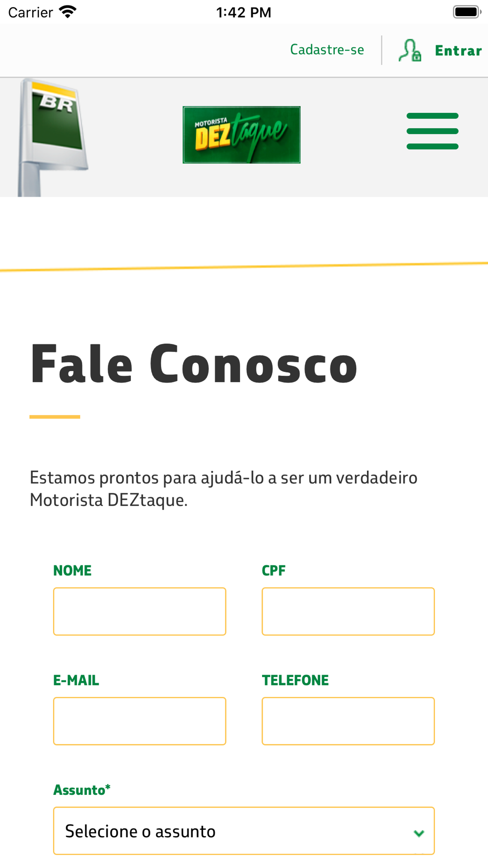Click the Entrar link text
The width and height of the screenshot is (488, 868).
click(x=458, y=51)
